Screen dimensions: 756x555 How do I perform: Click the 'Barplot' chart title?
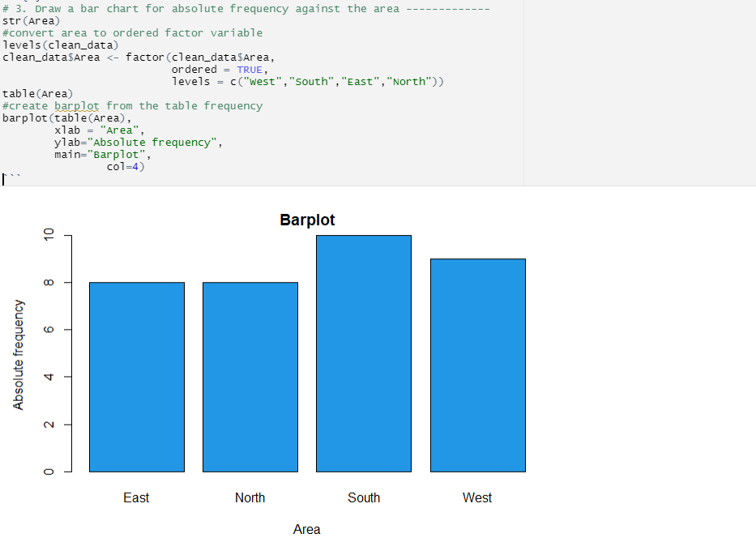307,220
